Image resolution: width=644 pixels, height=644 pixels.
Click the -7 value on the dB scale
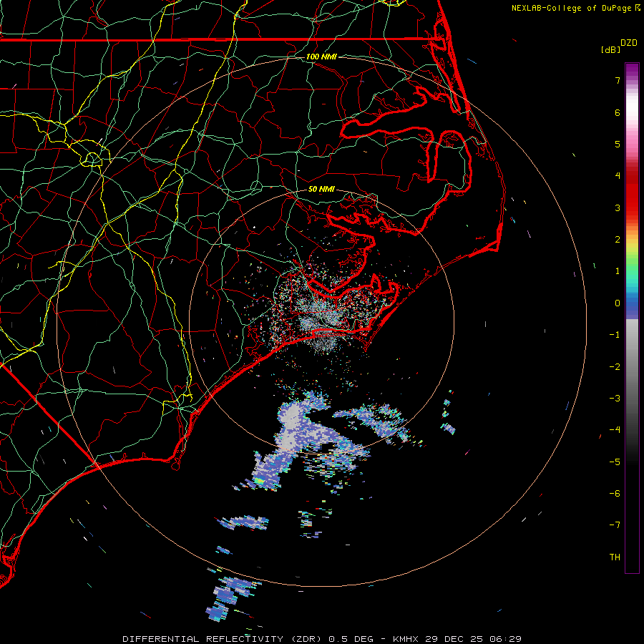click(615, 525)
